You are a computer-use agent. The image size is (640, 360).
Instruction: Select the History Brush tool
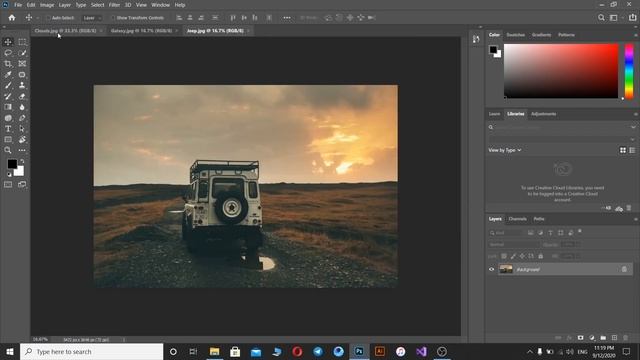click(x=8, y=96)
